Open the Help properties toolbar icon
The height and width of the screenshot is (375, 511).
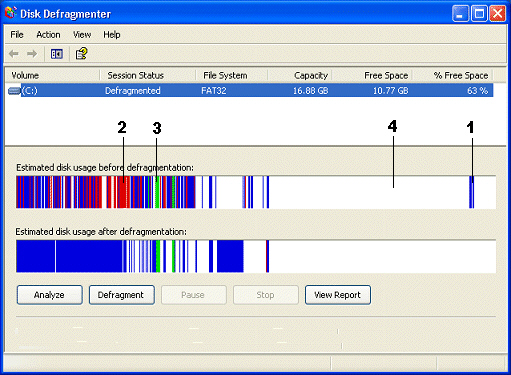pos(81,53)
